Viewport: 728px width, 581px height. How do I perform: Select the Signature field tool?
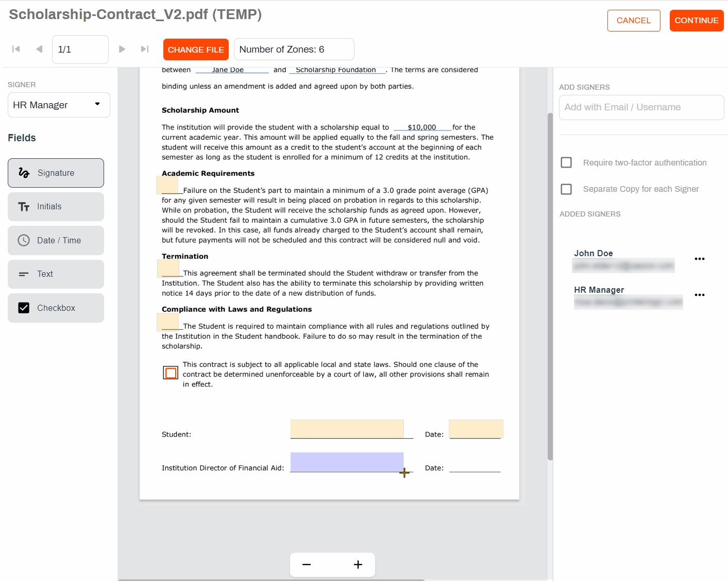pyautogui.click(x=56, y=173)
